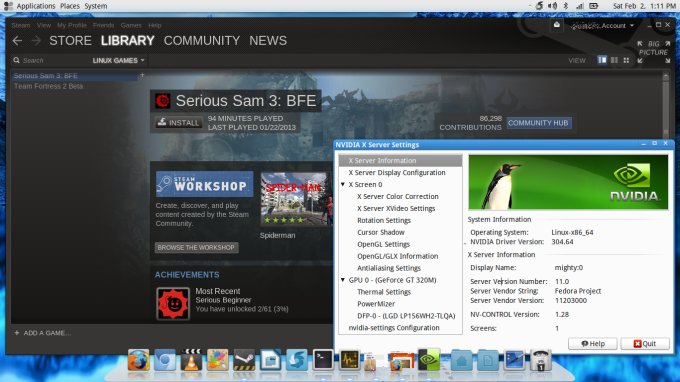Open Steam from the dock
Viewport: 680px width, 382px height.
pyautogui.click(x=244, y=360)
